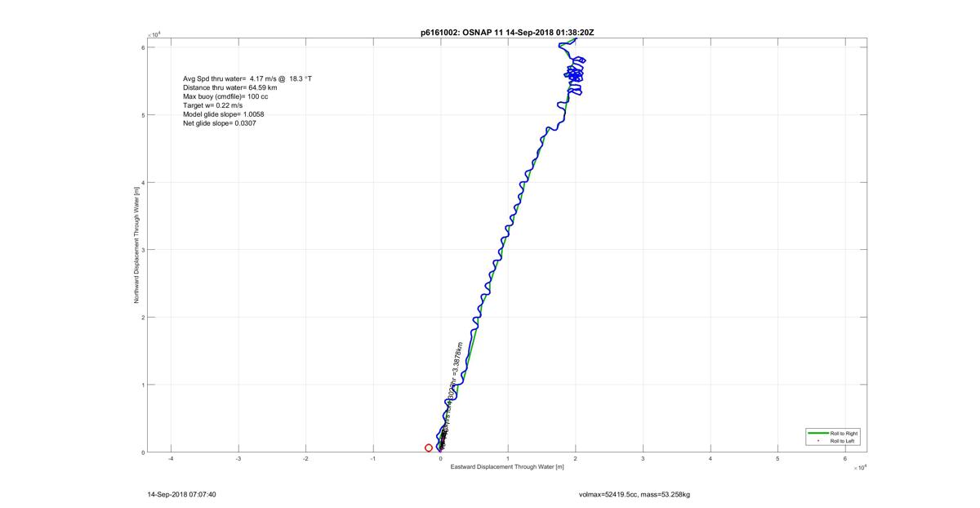Click the blue looping track cluster at the plot top
The width and height of the screenshot is (980, 508).
click(x=575, y=76)
